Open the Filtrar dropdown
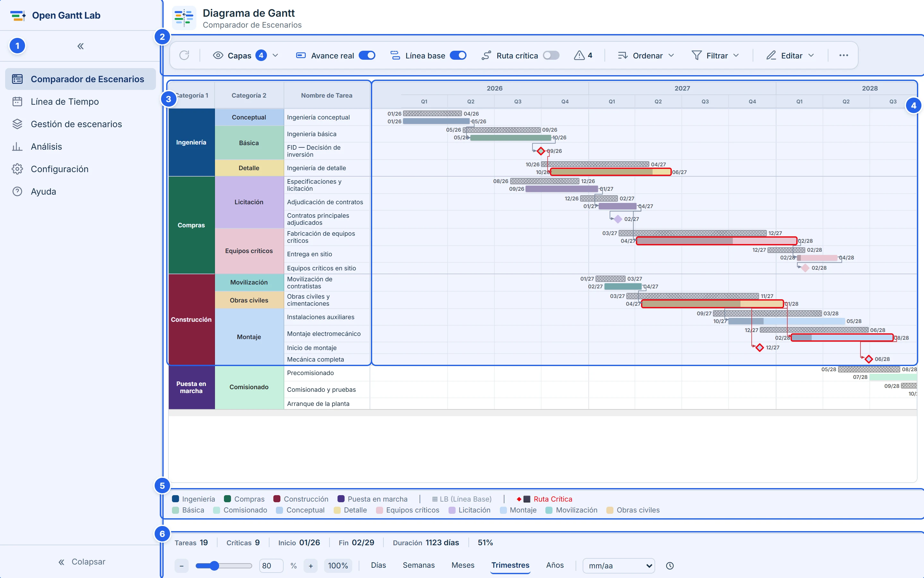 coord(715,56)
